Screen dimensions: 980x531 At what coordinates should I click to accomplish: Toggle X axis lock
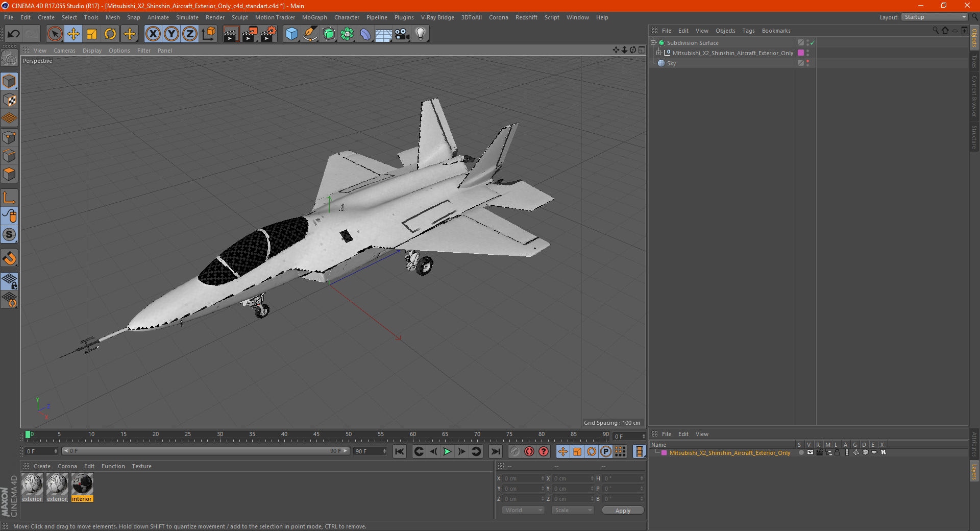(153, 34)
